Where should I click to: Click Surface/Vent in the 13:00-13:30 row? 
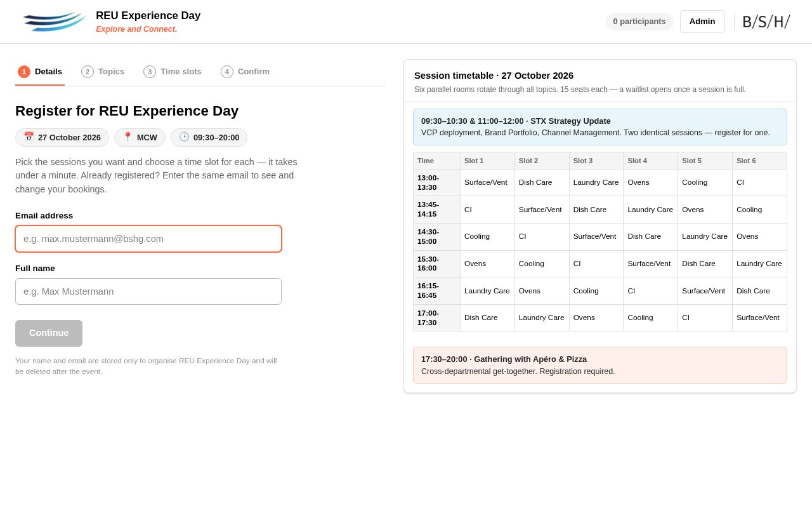click(x=487, y=183)
